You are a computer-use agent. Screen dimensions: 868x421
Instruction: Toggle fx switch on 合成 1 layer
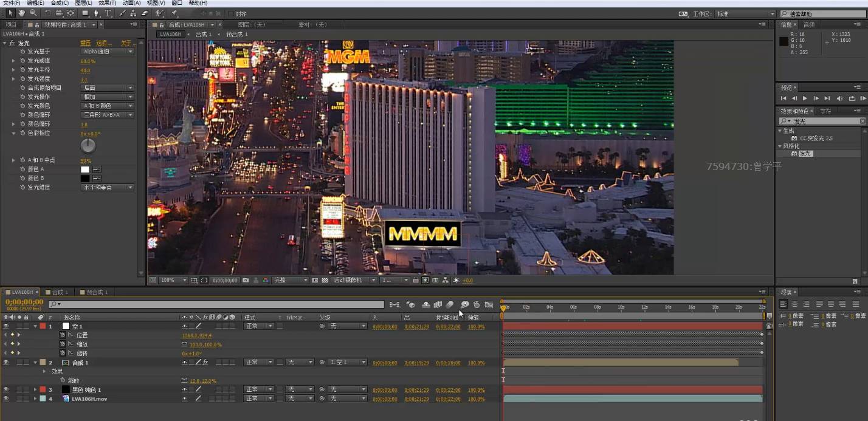click(205, 362)
